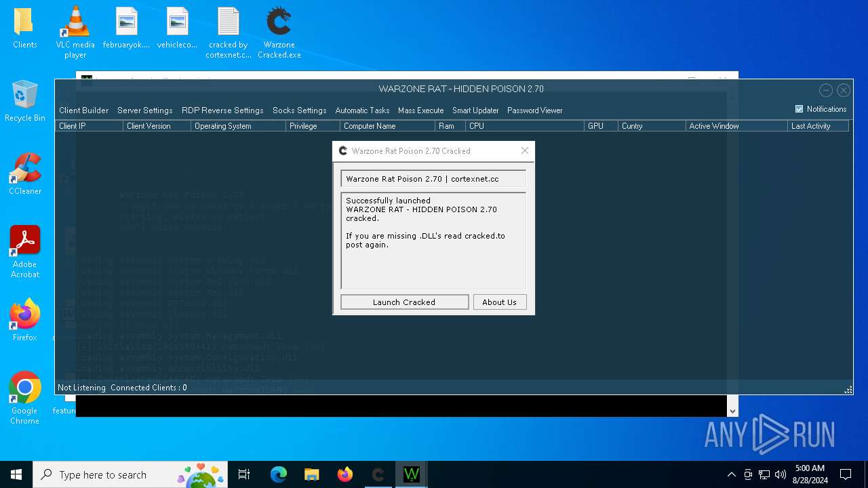Click the Windows search box
This screenshot has width=868, height=488.
tap(131, 474)
